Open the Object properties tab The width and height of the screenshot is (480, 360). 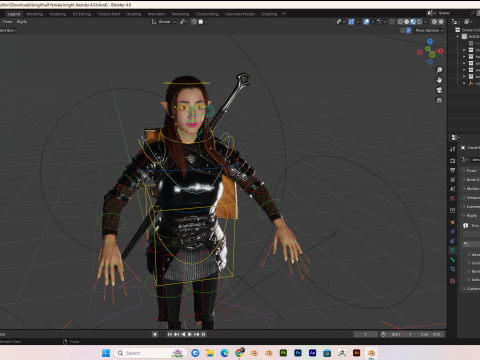(x=452, y=222)
